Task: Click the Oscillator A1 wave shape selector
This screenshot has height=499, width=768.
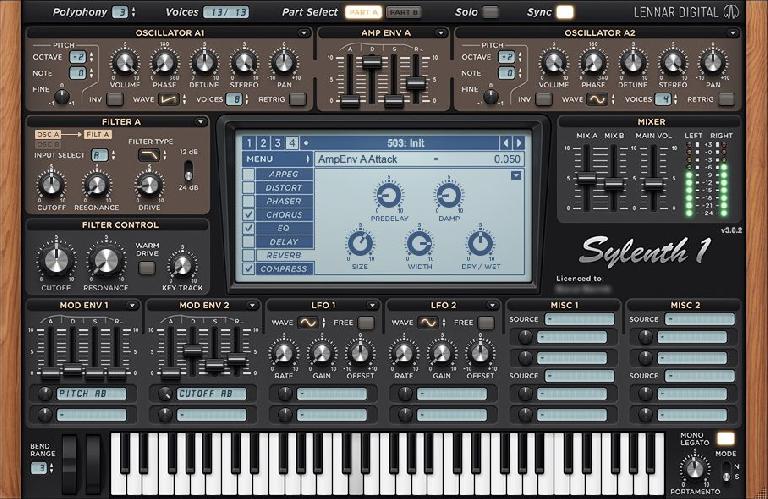Action: click(x=168, y=99)
